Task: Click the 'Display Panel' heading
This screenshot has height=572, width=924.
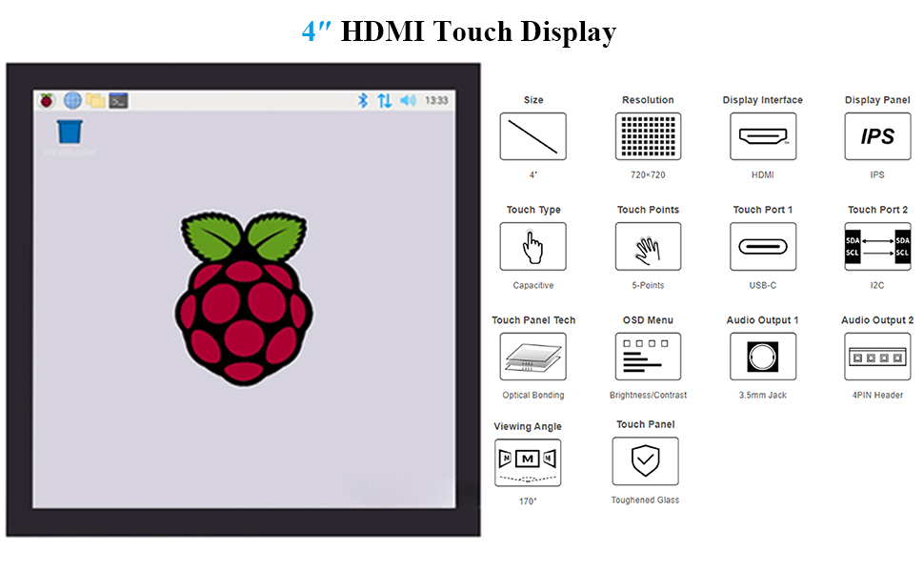Action: [x=877, y=100]
